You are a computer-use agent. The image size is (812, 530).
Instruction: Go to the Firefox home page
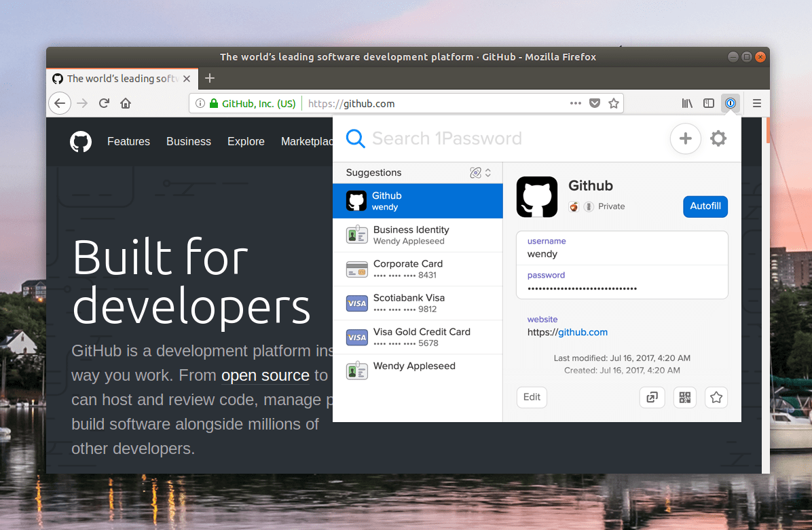click(x=126, y=103)
